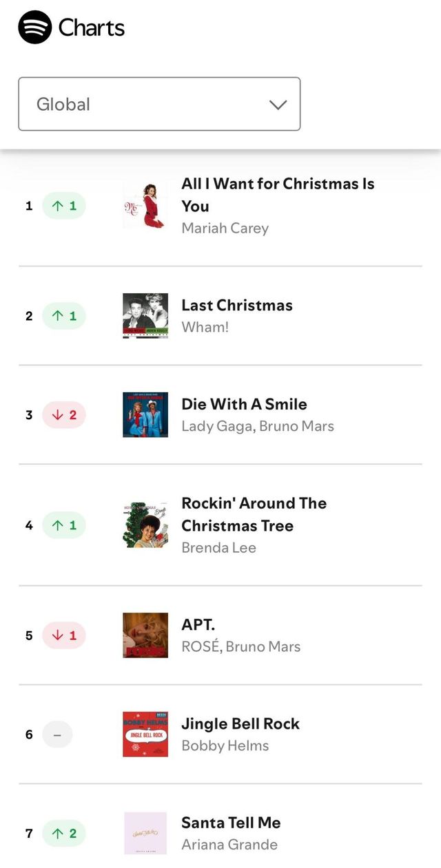Viewport: 441px width, 868px height.
Task: Open Santa Tell Me cover thumbnail
Action: pyautogui.click(x=145, y=834)
